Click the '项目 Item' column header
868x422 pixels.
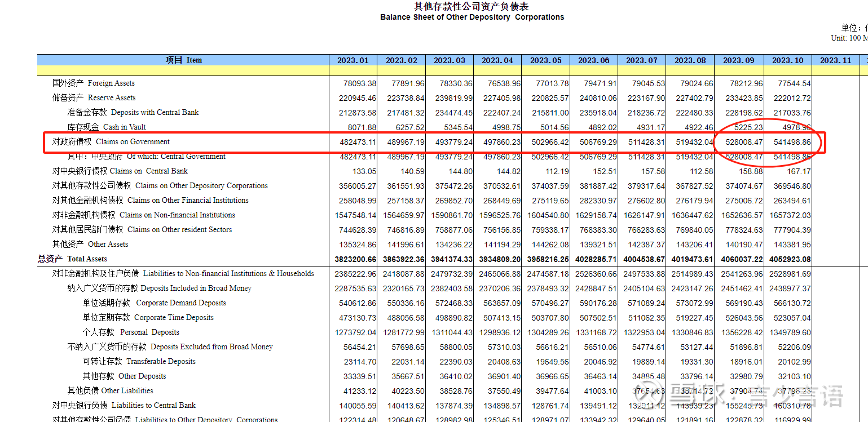[x=183, y=60]
